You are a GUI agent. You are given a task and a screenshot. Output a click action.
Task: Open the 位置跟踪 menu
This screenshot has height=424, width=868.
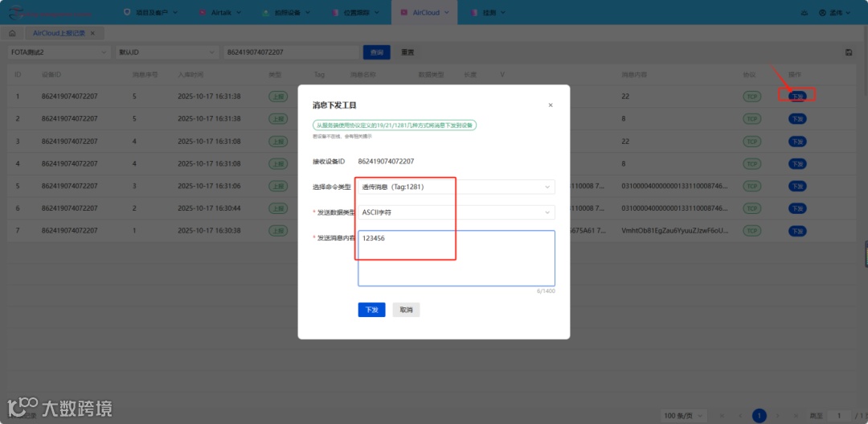tap(355, 12)
